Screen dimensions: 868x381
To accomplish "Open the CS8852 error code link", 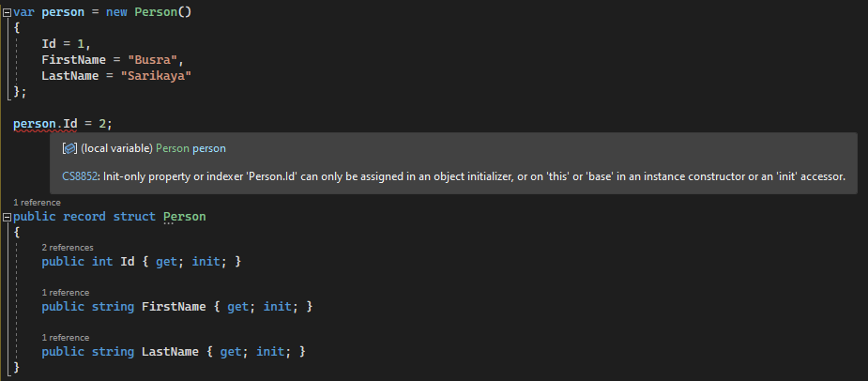I will [x=81, y=176].
